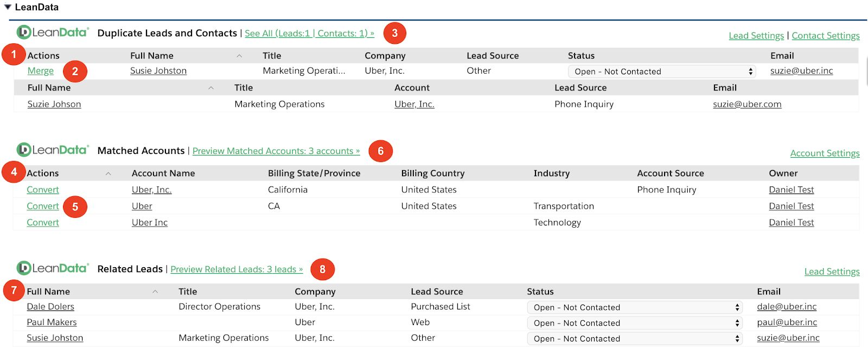This screenshot has width=868, height=349.
Task: Sort Related Leads by Full Name arrow
Action: (155, 292)
